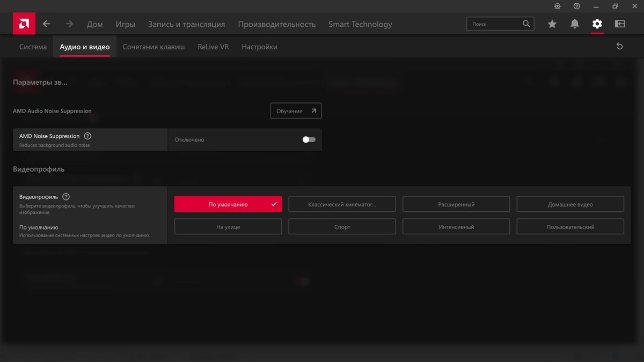Click the AMD logo icon

click(x=24, y=24)
